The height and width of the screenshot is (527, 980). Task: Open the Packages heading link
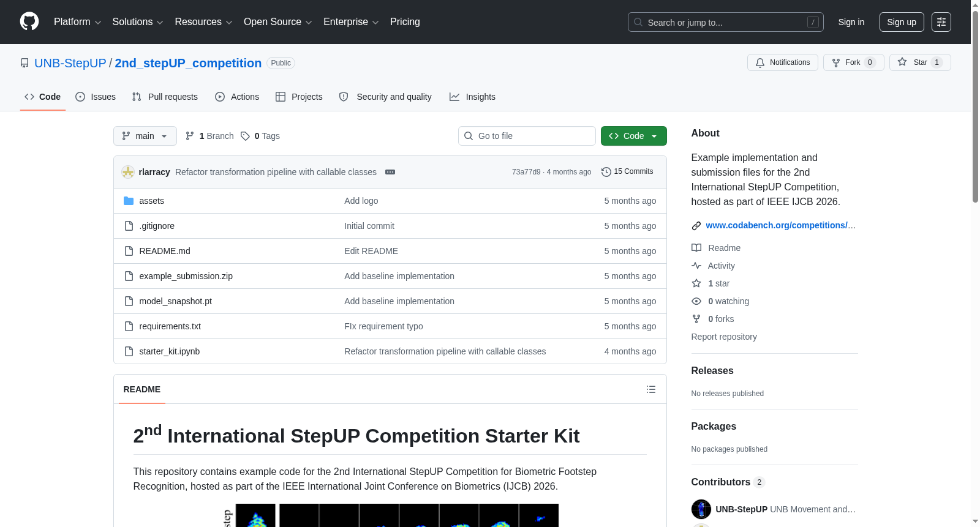714,427
